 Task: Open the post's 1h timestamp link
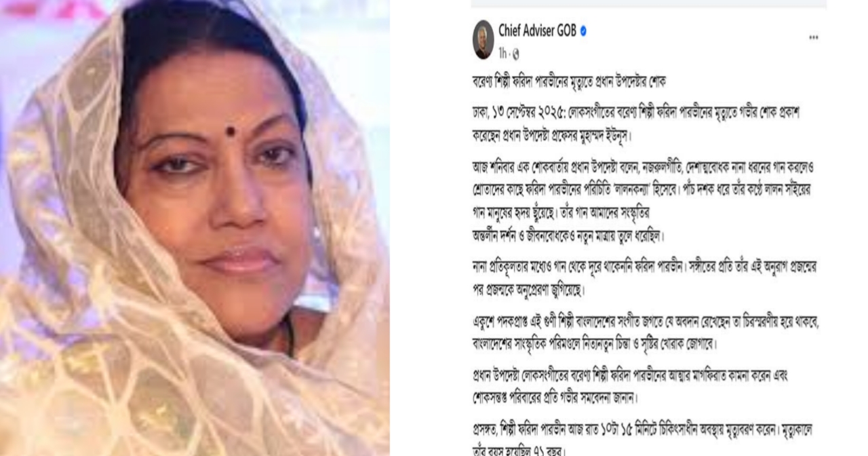502,54
